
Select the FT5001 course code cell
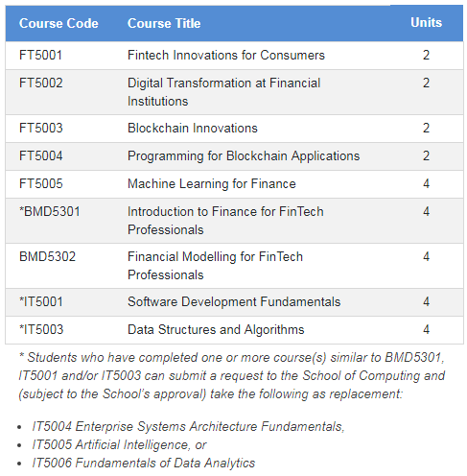(40, 55)
